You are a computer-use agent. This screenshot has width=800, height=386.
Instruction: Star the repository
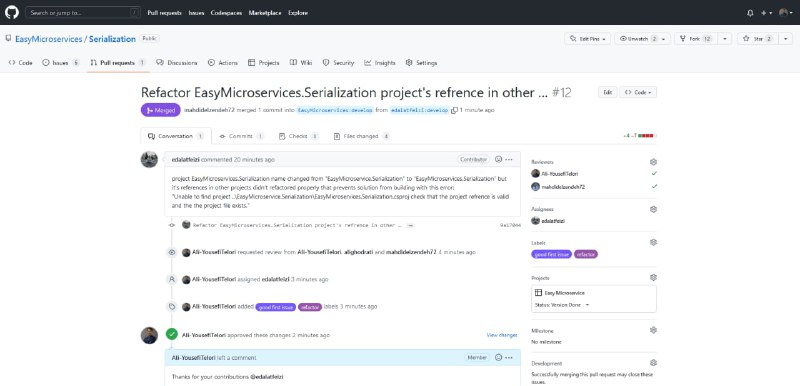click(x=758, y=39)
